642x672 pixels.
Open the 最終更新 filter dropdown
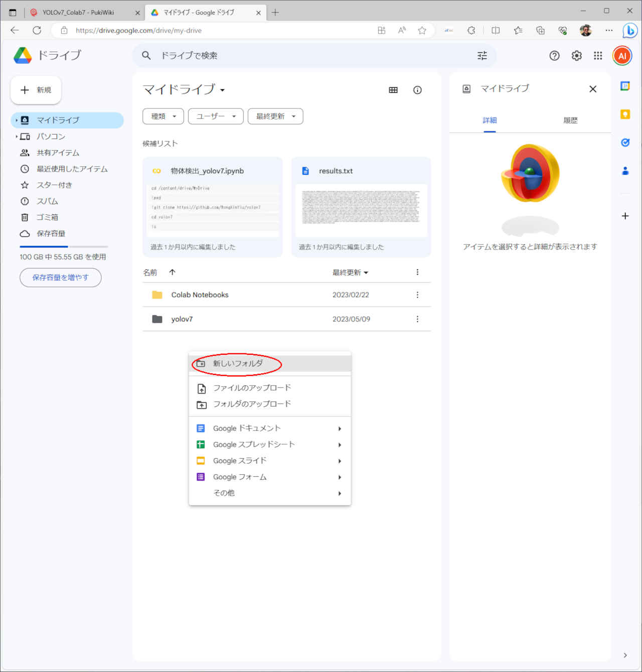(275, 116)
